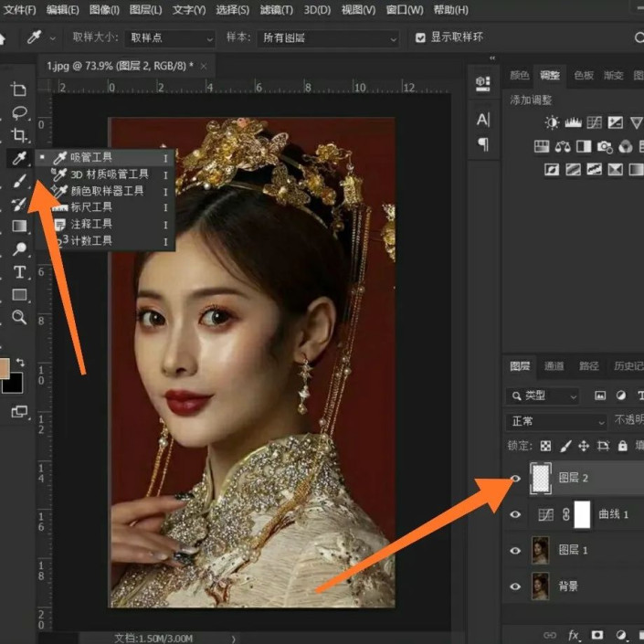Add a Color Balance adjustment
Screen dimensions: 644x644
(563, 146)
